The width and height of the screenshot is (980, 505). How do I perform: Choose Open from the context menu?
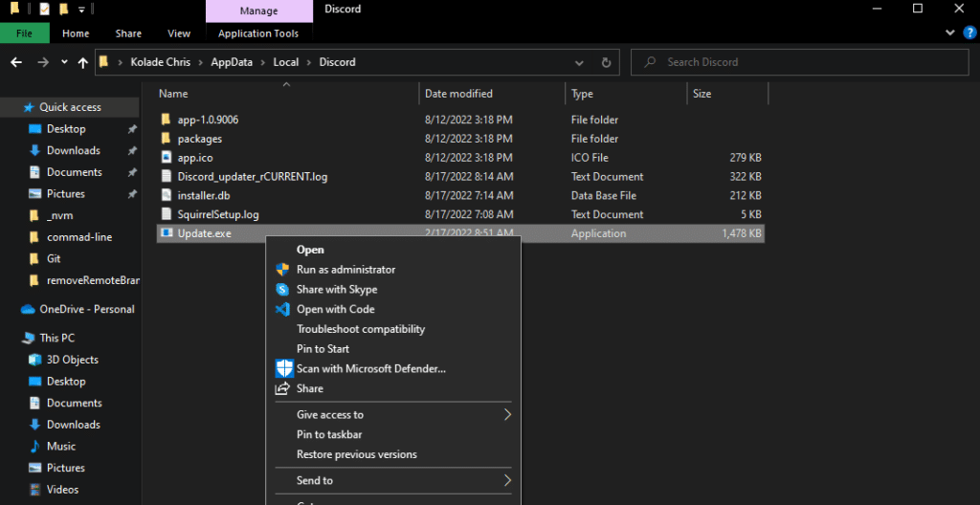310,250
